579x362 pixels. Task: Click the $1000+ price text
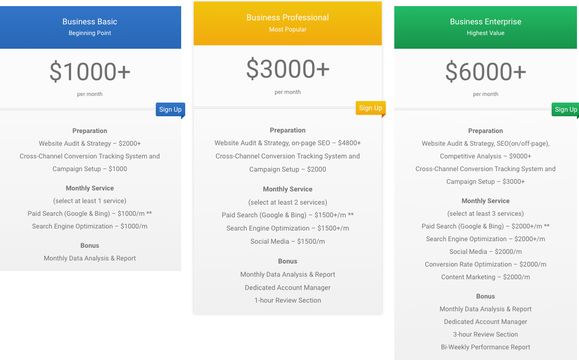(90, 72)
